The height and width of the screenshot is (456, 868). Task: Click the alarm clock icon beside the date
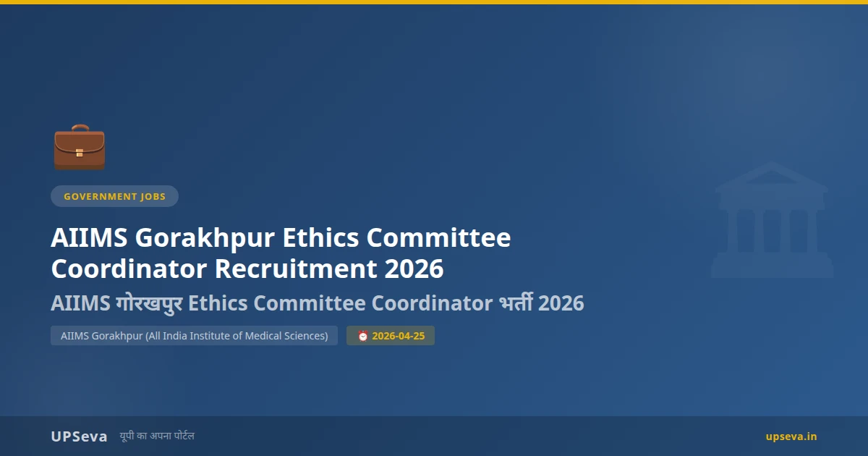click(x=363, y=336)
